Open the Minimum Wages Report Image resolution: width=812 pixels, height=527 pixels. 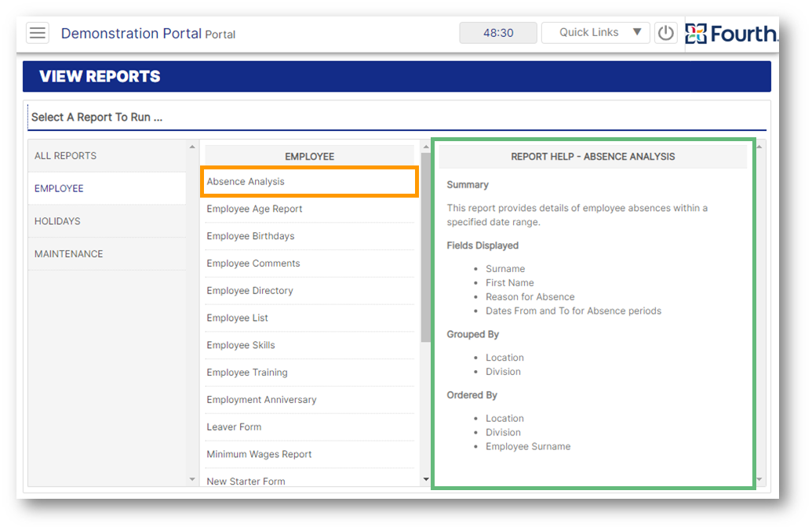[x=309, y=455]
